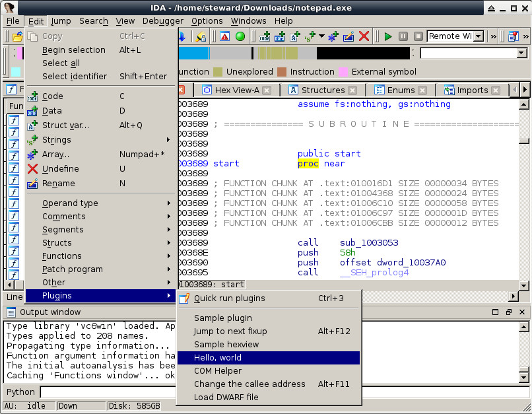This screenshot has height=414, width=532.
Task: Click the Pause process toolbar button
Action: tap(403, 36)
